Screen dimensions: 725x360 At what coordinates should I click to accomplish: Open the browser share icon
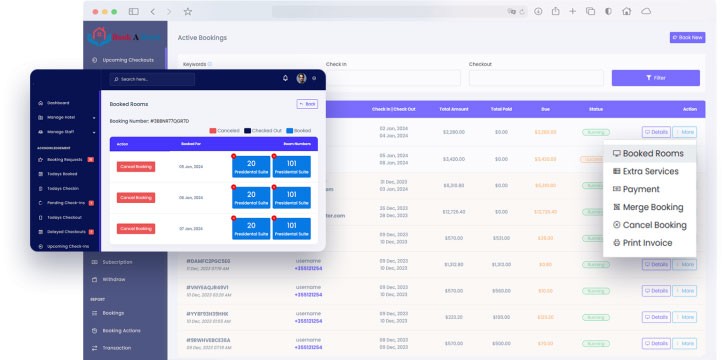[555, 11]
